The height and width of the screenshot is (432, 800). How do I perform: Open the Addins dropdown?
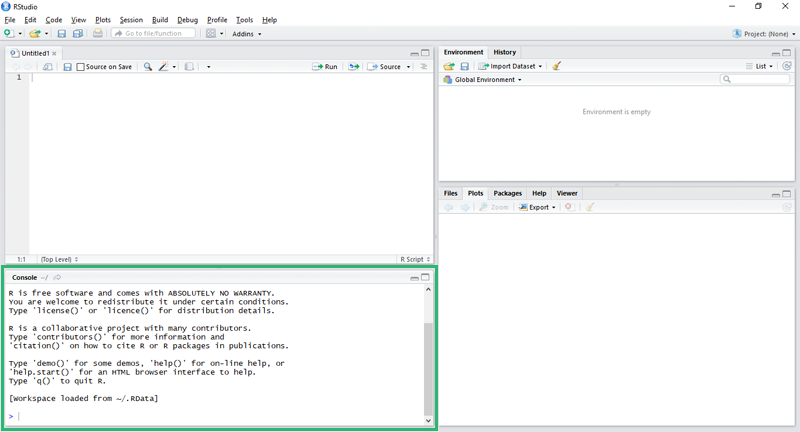(x=247, y=34)
